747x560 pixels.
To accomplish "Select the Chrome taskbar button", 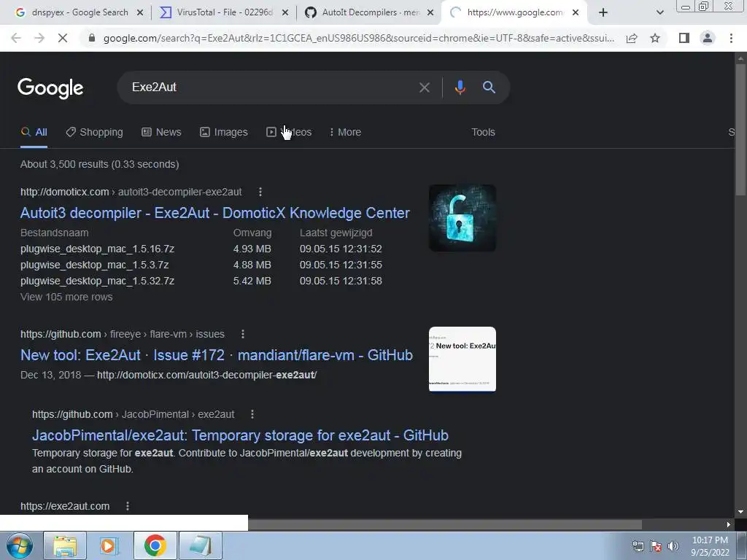I will [155, 545].
